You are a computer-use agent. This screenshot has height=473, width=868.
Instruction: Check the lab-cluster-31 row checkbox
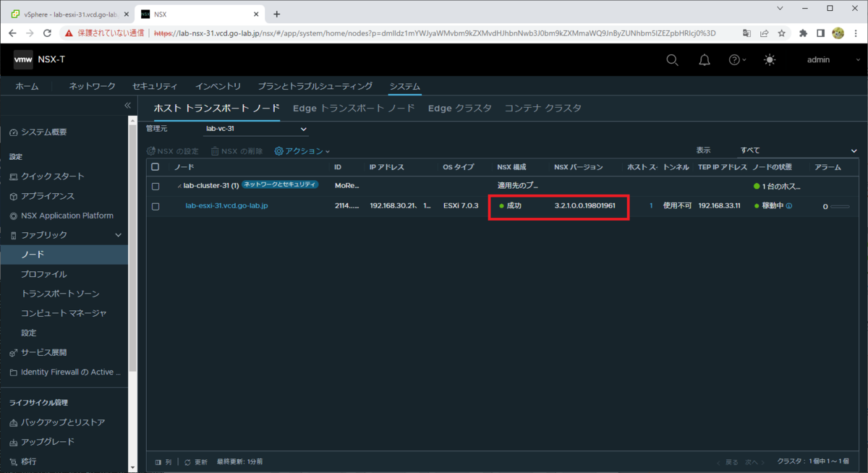(x=155, y=187)
